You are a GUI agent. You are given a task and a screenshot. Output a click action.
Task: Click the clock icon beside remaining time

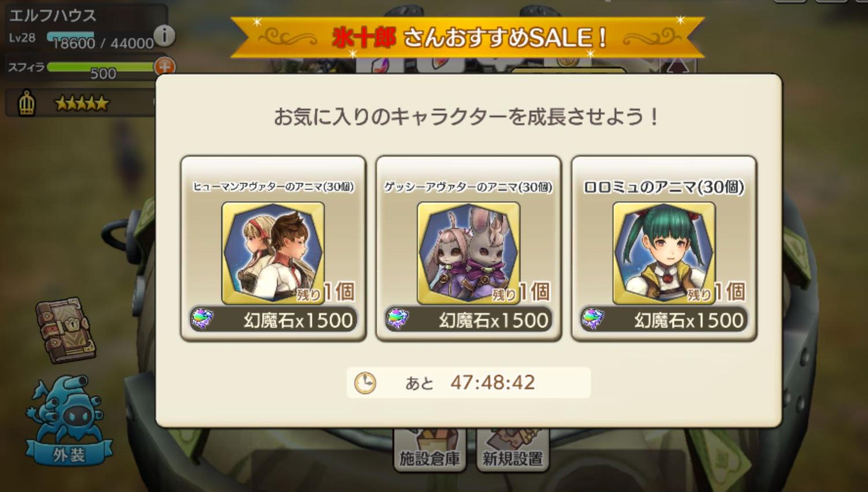(x=365, y=383)
